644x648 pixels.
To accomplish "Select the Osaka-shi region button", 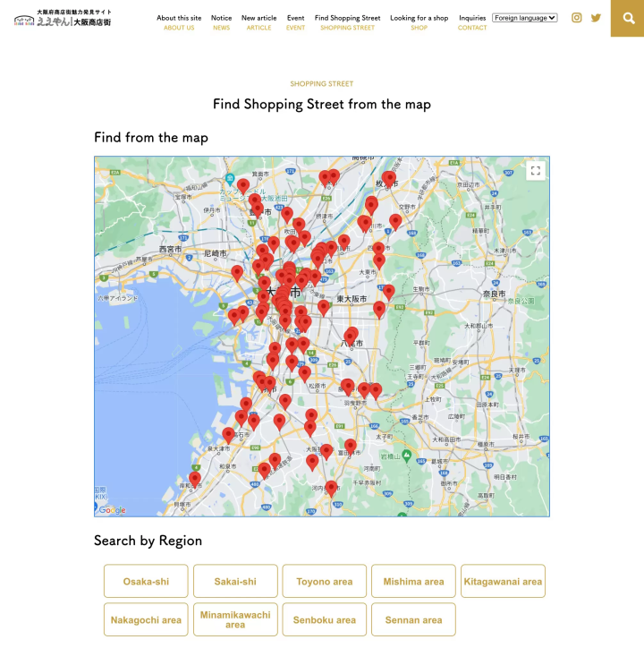I will coord(146,581).
